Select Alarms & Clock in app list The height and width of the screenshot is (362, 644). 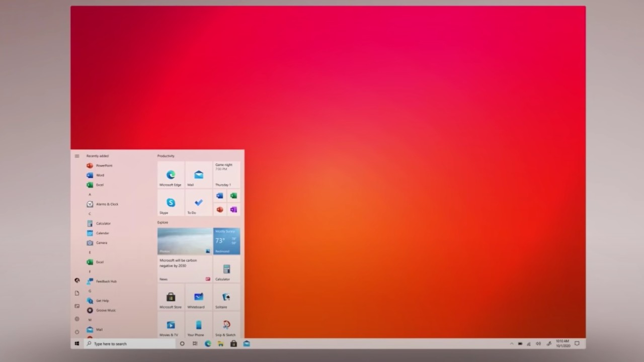click(x=107, y=204)
